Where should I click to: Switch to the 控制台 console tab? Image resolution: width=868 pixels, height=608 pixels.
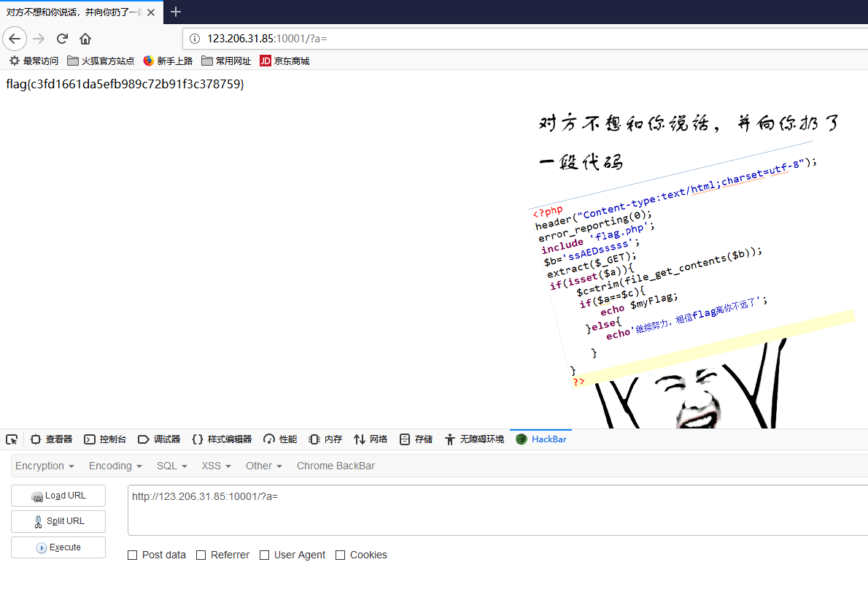point(105,439)
